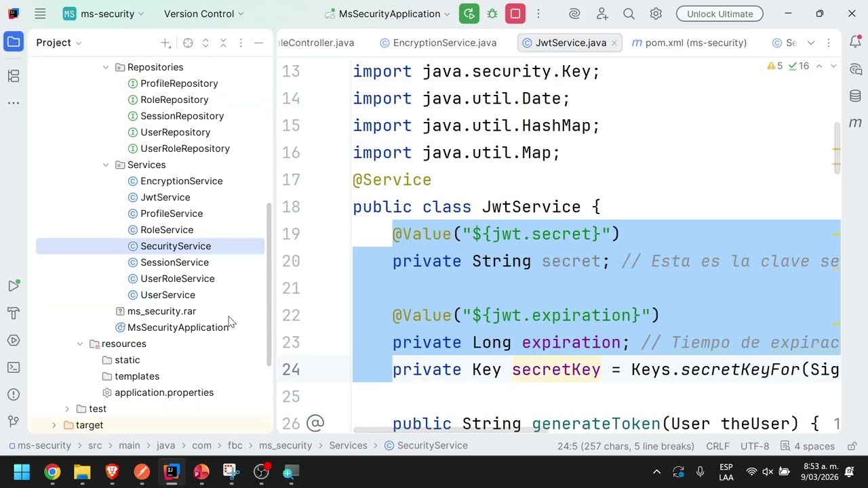The height and width of the screenshot is (488, 868).
Task: Open Windows Start menu
Action: pyautogui.click(x=22, y=472)
